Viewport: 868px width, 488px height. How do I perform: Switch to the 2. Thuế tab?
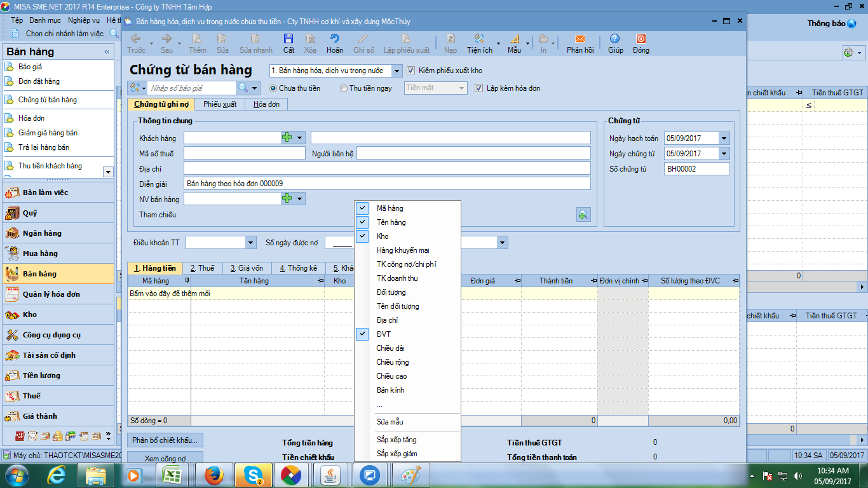203,268
